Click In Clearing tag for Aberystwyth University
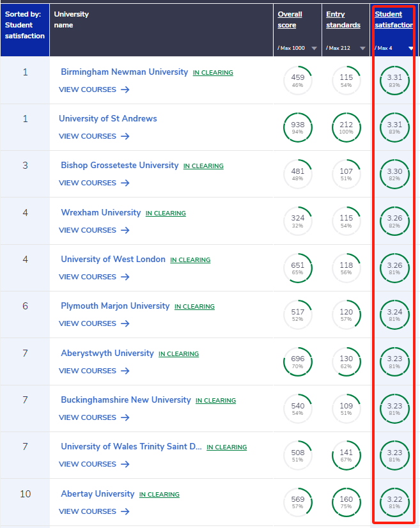The height and width of the screenshot is (528, 420). point(179,354)
